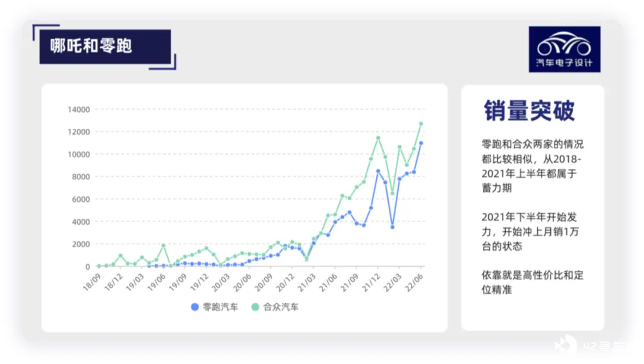Select the 销量突破 heading
Image resolution: width=644 pixels, height=364 pixels.
[530, 110]
